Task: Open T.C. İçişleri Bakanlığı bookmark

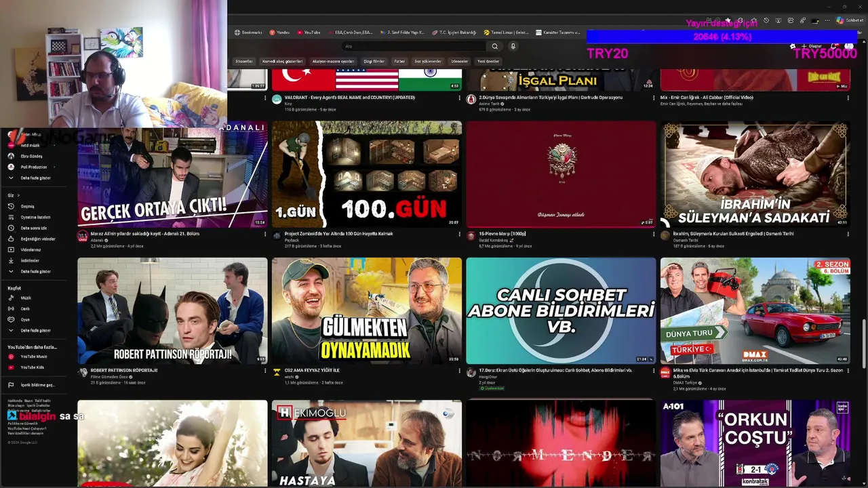Action: point(454,33)
